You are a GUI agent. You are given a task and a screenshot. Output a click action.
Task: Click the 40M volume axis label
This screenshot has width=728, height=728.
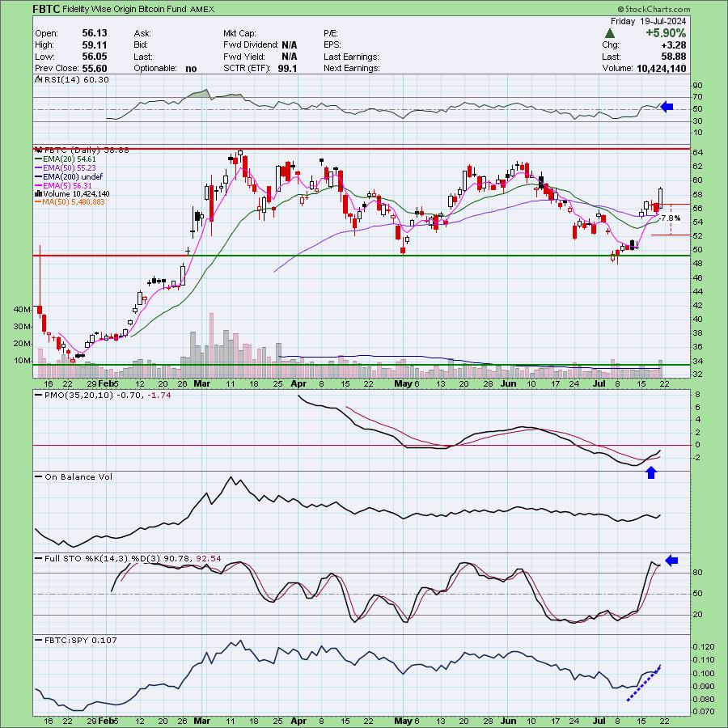click(22, 309)
